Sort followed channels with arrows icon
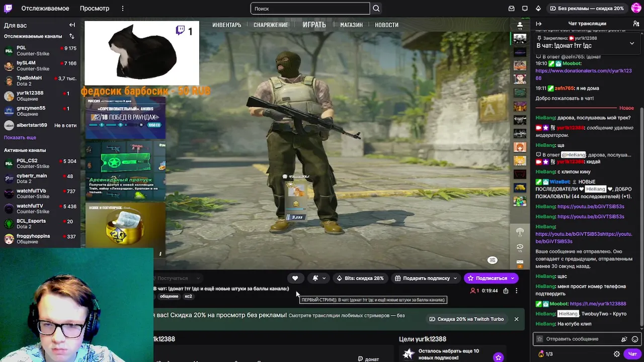644x362 pixels. coord(71,36)
